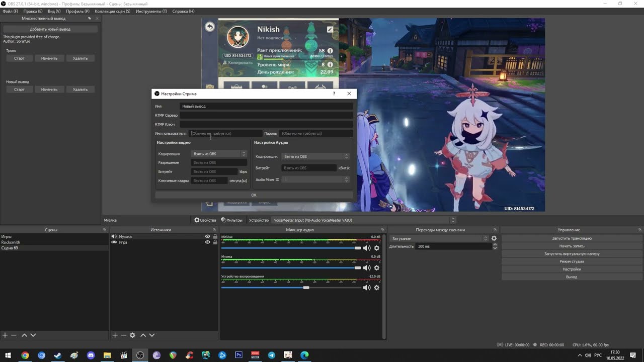
Task: Open audio Кодировщик dropdown in stream settings
Action: coord(315,156)
